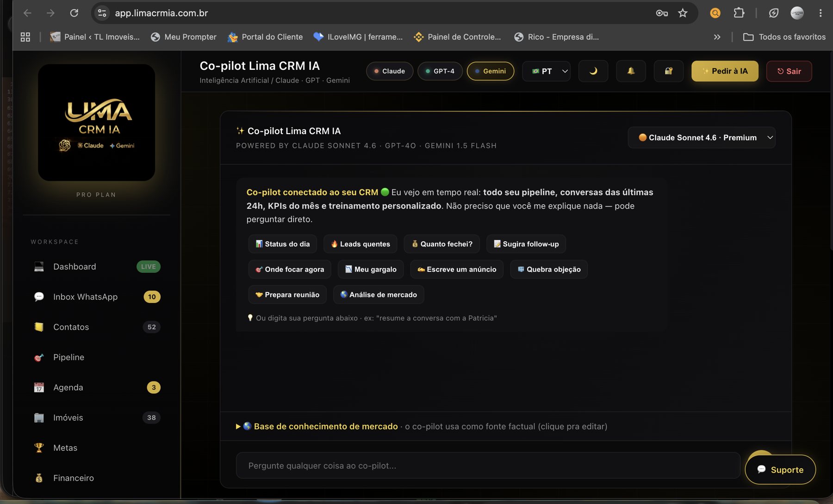Open the PT language dropdown

[x=547, y=71]
